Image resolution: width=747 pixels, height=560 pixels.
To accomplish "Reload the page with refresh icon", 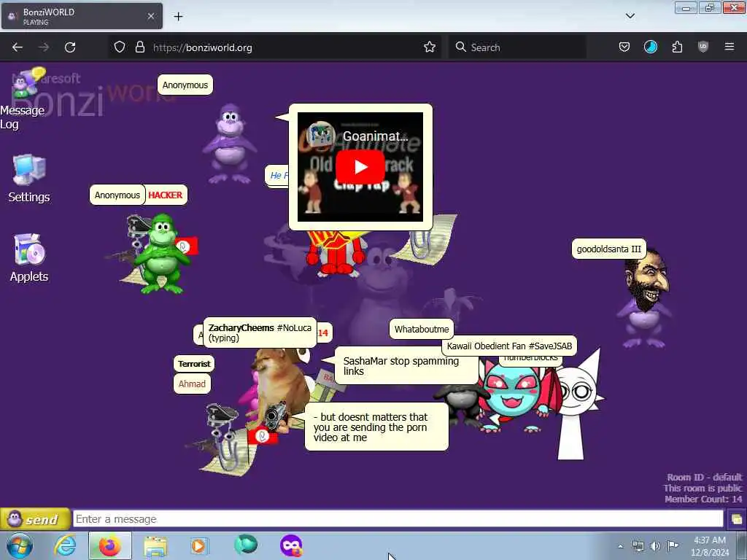I will click(x=70, y=47).
